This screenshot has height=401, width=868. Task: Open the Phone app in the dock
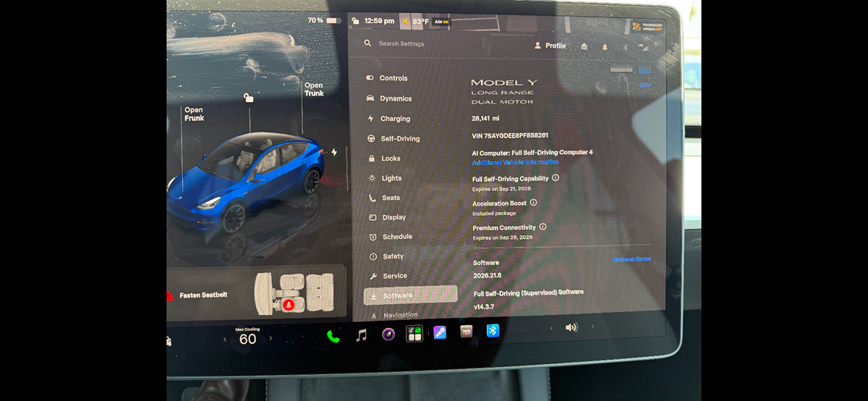333,335
